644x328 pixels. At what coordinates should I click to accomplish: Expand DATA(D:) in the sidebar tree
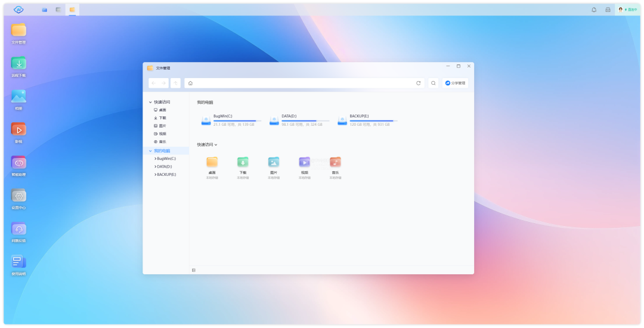(x=155, y=166)
